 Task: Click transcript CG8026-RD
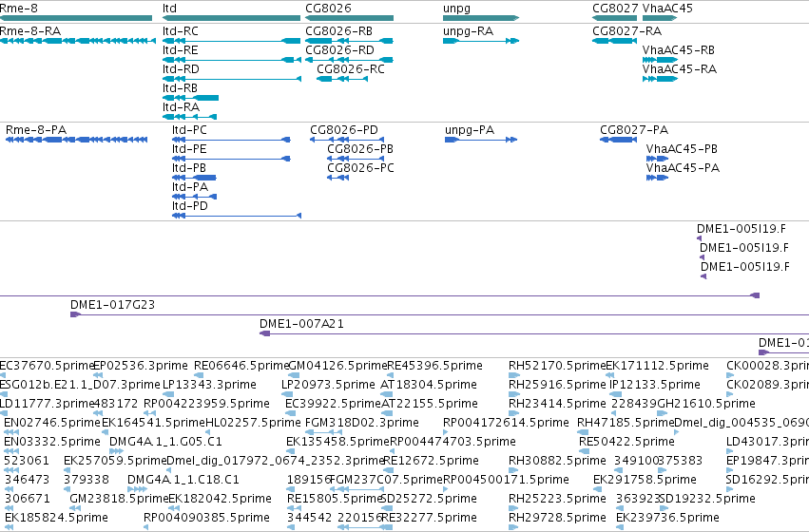349,60
